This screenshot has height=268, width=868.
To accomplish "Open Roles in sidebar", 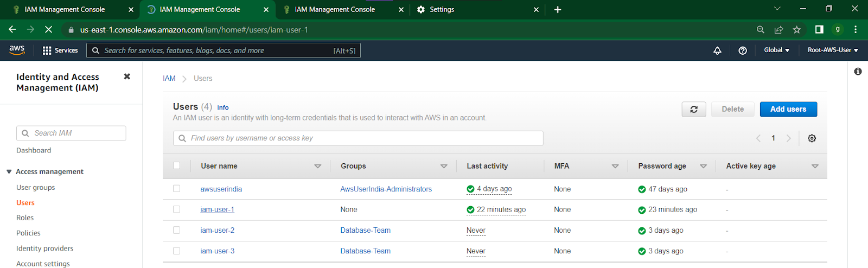I will (25, 218).
